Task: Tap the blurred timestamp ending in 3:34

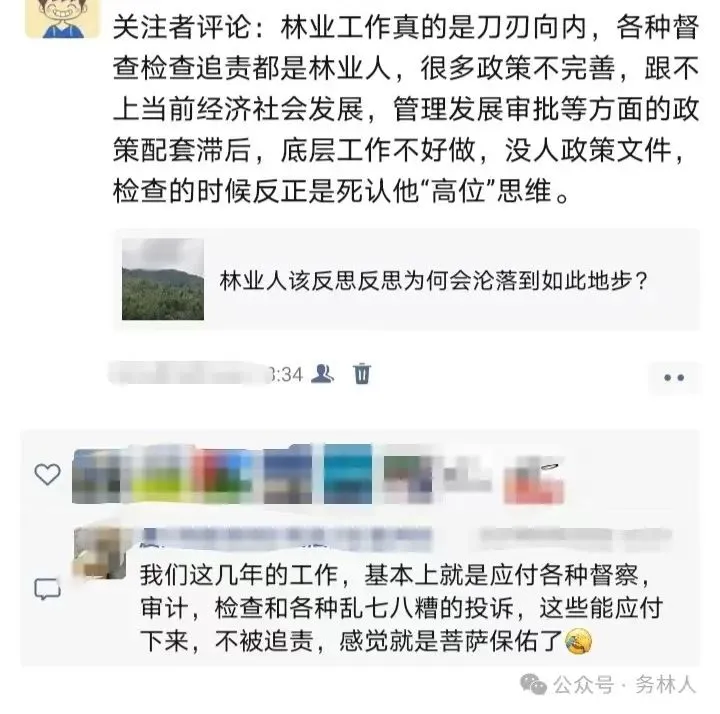Action: pos(206,374)
